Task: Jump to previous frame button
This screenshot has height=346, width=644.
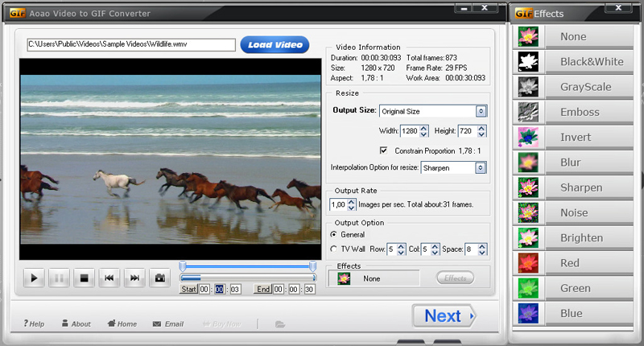Action: 109,278
